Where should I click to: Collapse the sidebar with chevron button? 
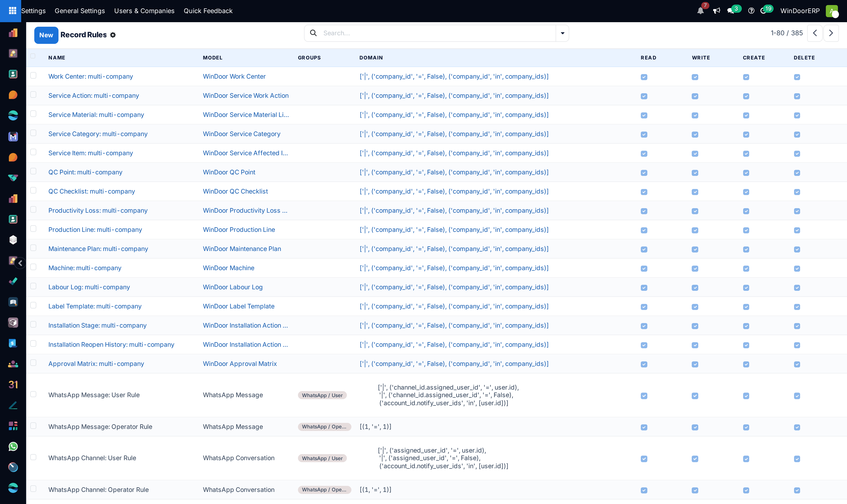20,263
